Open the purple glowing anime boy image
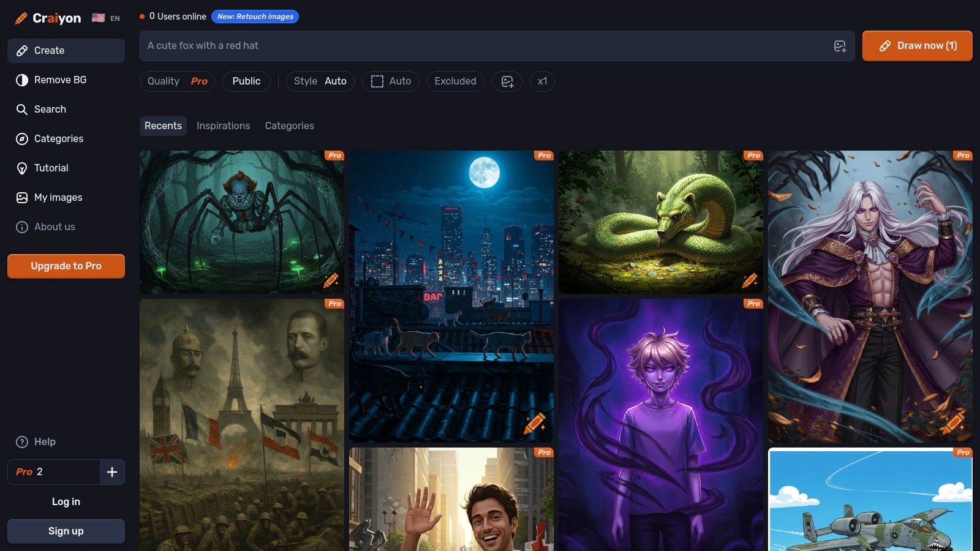This screenshot has height=551, width=980. click(661, 425)
